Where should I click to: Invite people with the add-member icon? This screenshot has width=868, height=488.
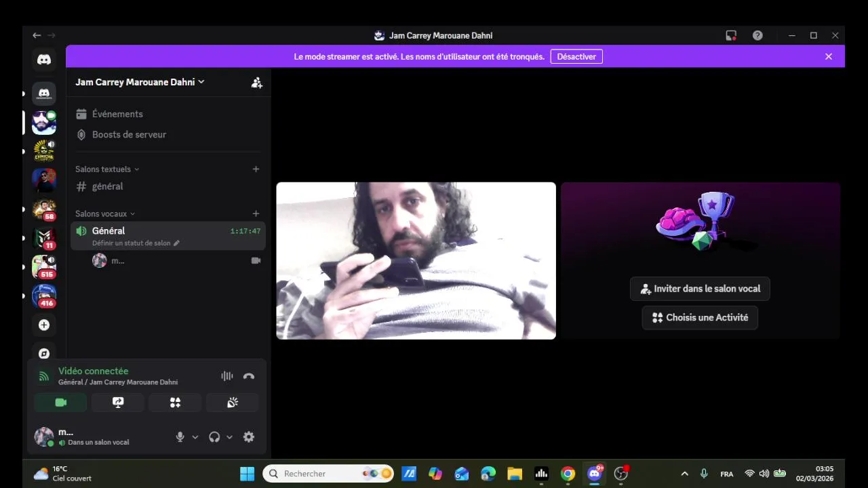(x=256, y=83)
